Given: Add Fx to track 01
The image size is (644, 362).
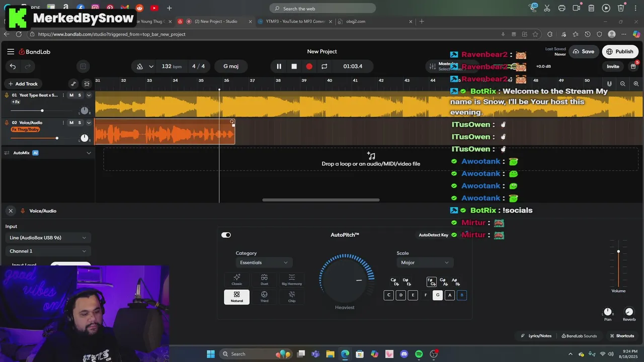Looking at the screenshot, I should 16,102.
